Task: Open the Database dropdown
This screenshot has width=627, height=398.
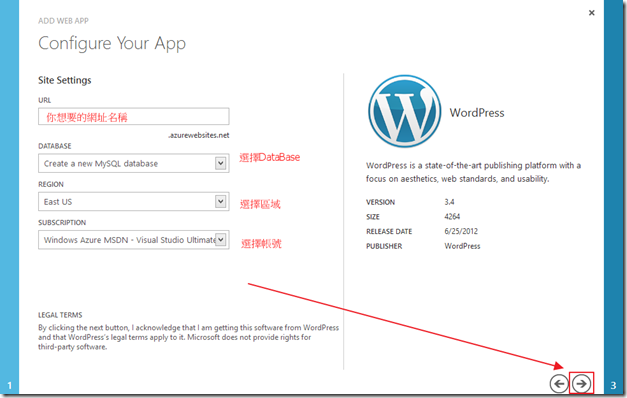Action: (x=134, y=163)
